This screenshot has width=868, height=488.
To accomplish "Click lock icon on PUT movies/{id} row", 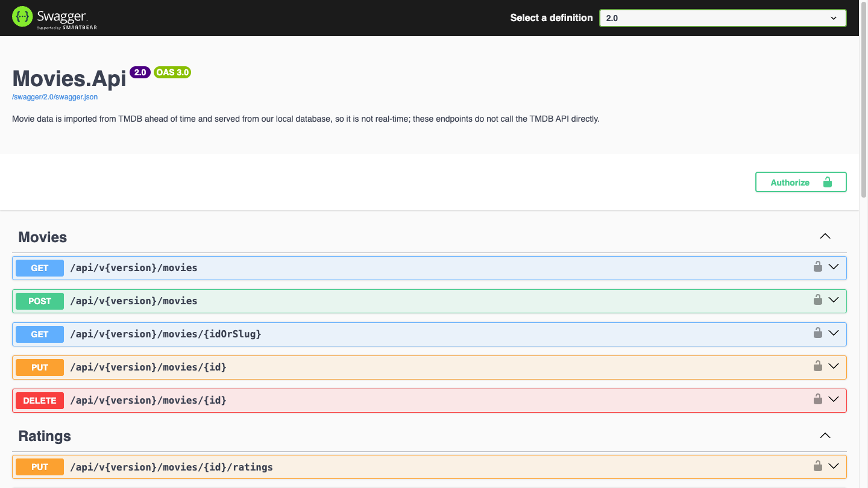I will pyautogui.click(x=818, y=366).
